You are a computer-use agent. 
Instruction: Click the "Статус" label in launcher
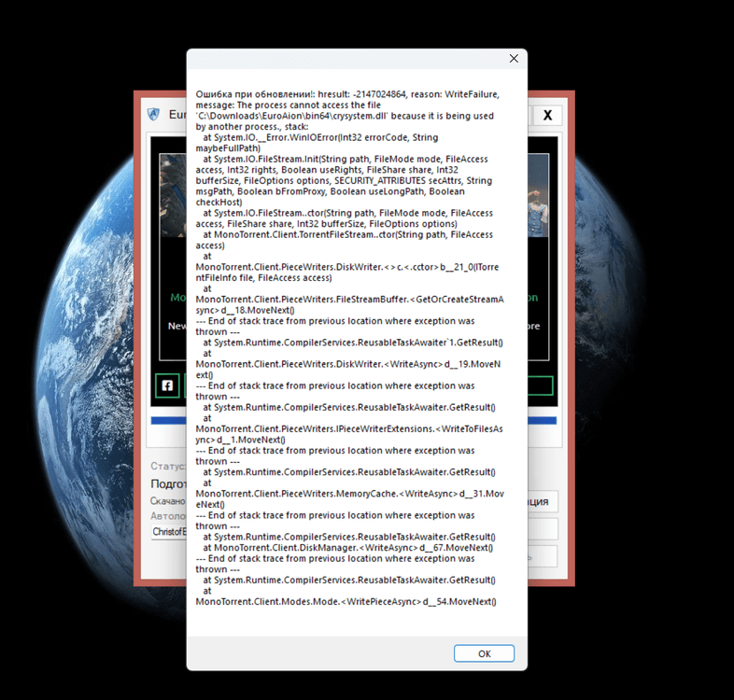coord(168,465)
